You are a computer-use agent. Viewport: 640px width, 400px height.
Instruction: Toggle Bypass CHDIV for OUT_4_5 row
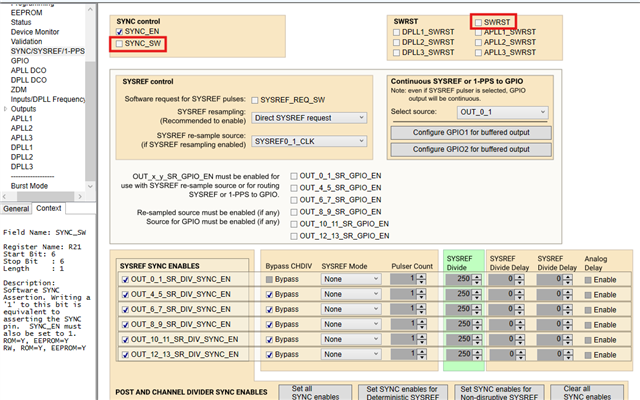[269, 295]
